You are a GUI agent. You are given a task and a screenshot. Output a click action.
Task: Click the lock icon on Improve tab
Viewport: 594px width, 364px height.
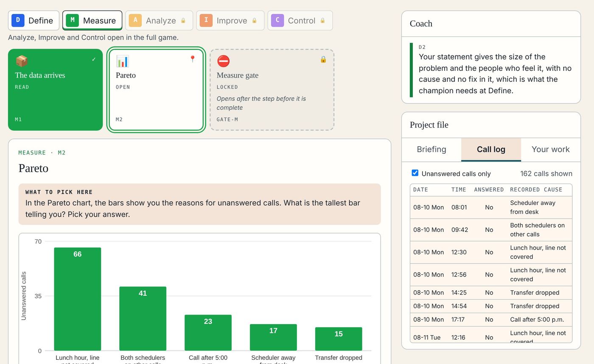point(255,20)
